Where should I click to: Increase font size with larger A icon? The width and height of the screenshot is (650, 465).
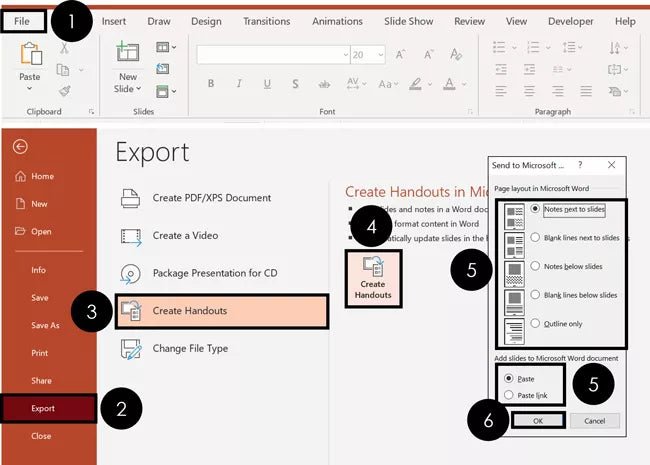(400, 54)
